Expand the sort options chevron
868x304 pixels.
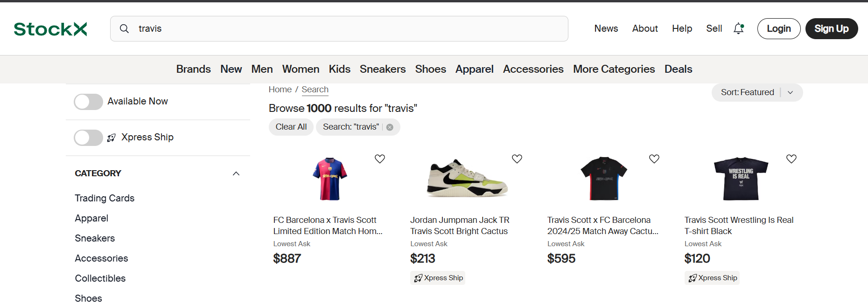[x=791, y=92]
